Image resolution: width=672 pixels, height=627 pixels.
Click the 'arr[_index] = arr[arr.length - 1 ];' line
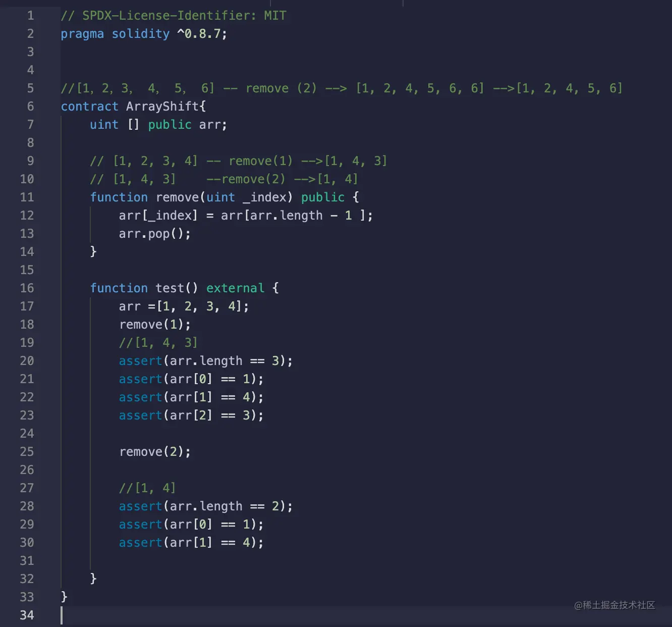point(246,216)
